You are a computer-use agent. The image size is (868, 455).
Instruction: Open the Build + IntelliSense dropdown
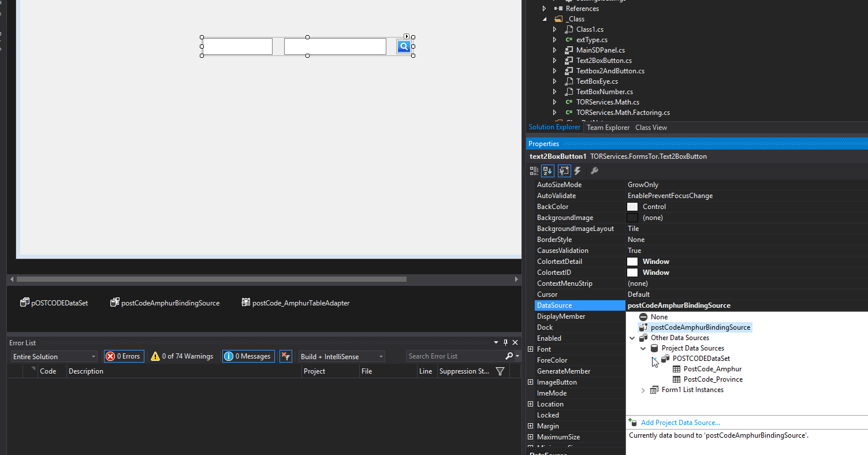coord(341,357)
